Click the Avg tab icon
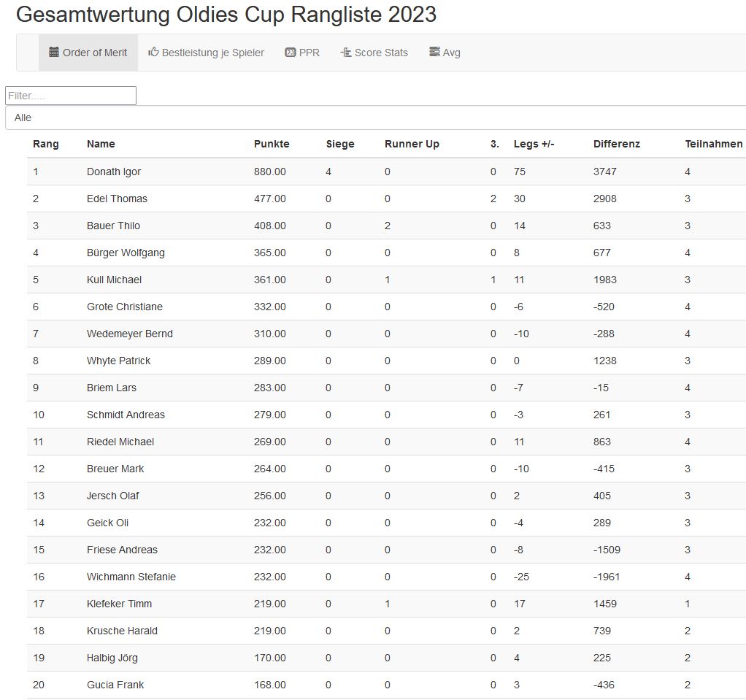Image resolution: width=746 pixels, height=700 pixels. (434, 53)
